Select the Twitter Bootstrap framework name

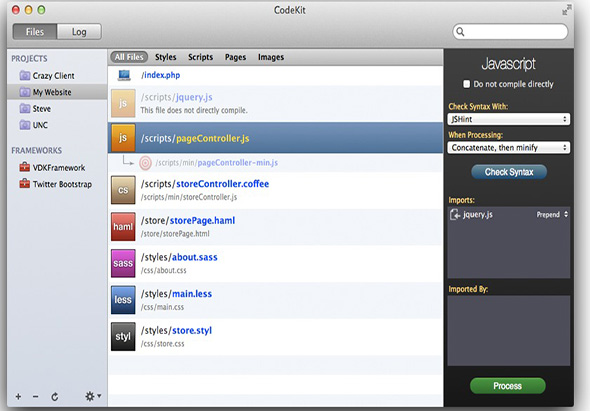(62, 184)
